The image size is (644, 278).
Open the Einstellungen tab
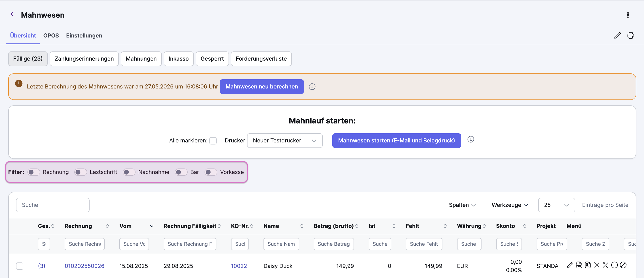(84, 35)
